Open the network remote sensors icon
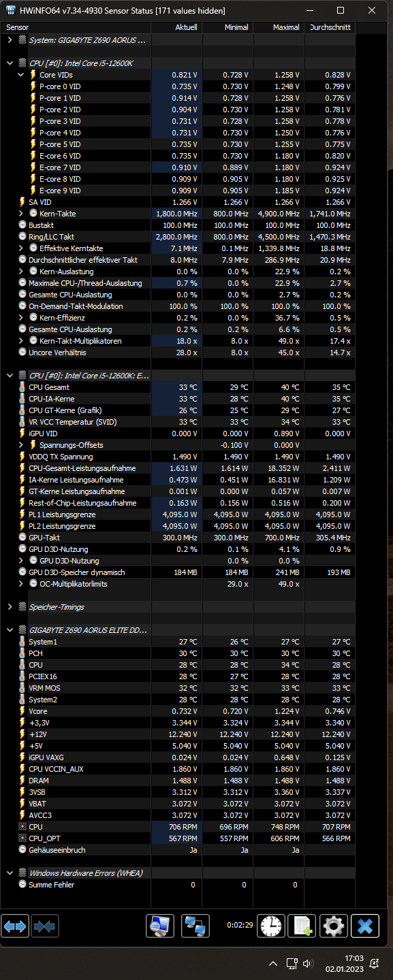This screenshot has height=980, width=393. (196, 926)
